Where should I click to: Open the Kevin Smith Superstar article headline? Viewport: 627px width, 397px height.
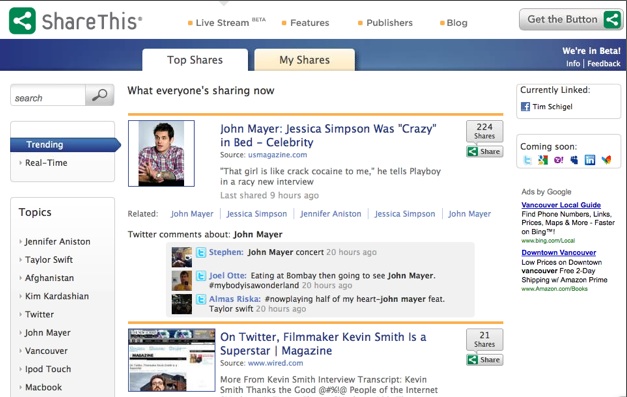coord(323,344)
